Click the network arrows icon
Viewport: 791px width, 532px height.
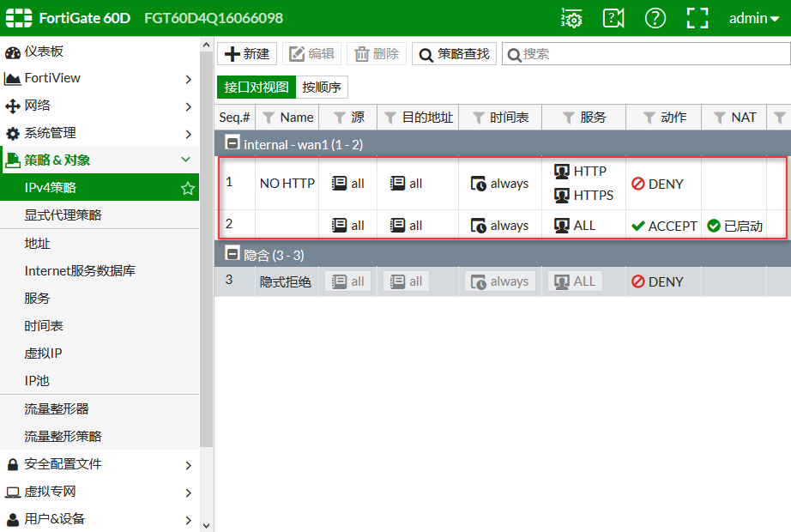pyautogui.click(x=13, y=106)
